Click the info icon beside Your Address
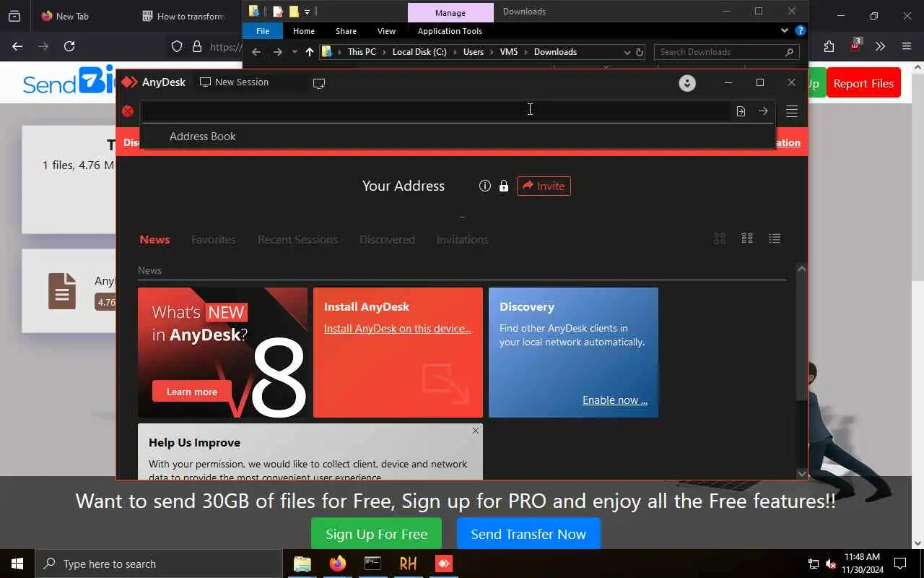This screenshot has height=578, width=924. point(485,186)
